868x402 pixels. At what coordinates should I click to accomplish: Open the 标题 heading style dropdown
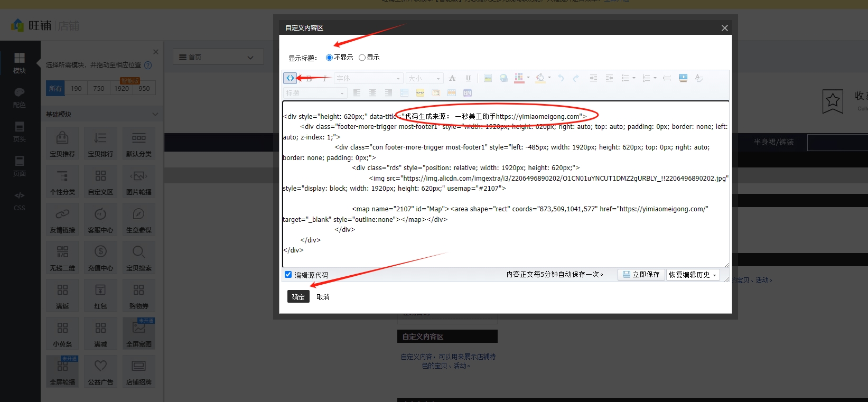click(x=315, y=93)
